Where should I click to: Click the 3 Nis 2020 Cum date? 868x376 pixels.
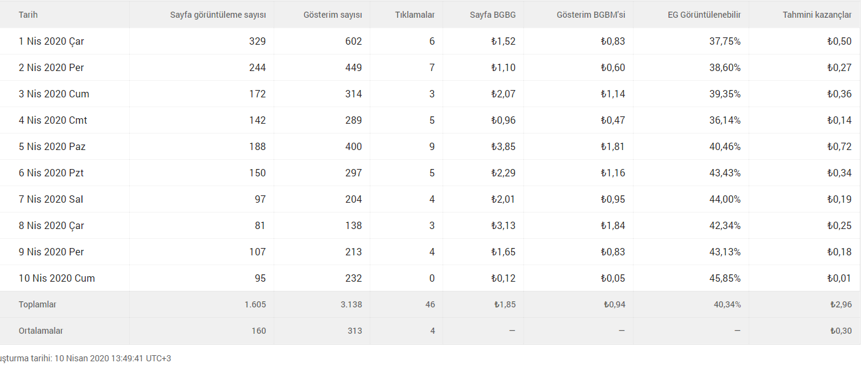click(54, 94)
